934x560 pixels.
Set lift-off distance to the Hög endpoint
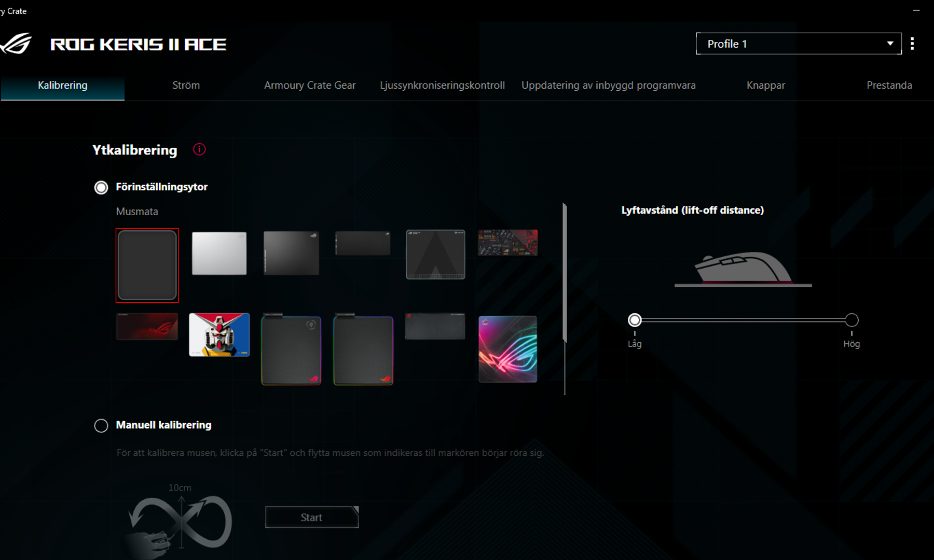(851, 320)
